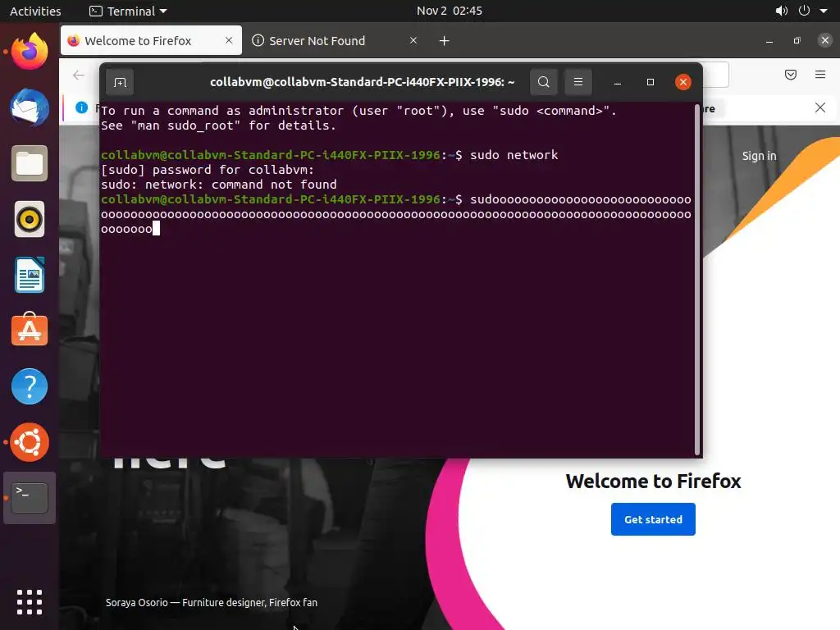Image resolution: width=840 pixels, height=630 pixels.
Task: Open a new Firefox tab with plus
Action: (444, 41)
